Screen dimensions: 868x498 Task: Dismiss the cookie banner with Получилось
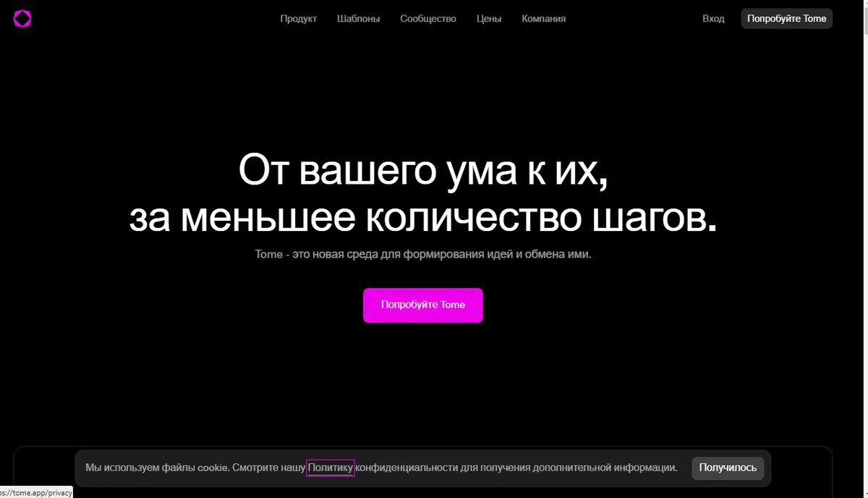coord(728,468)
